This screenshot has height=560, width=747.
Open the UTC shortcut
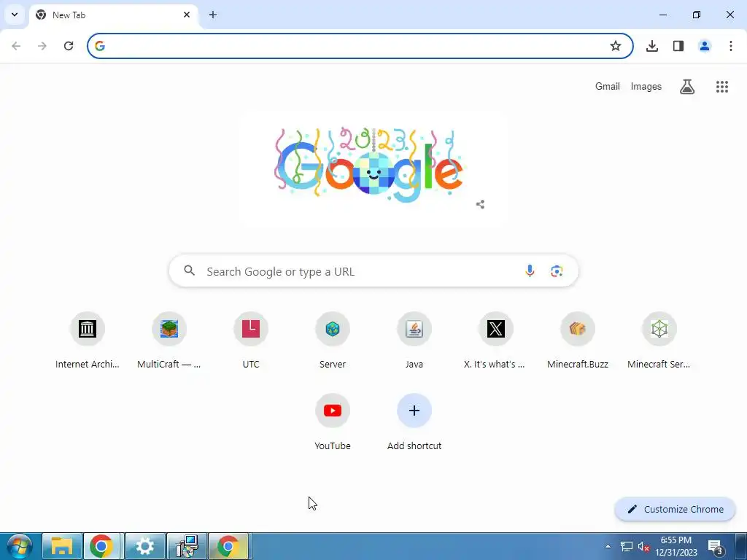pyautogui.click(x=251, y=341)
